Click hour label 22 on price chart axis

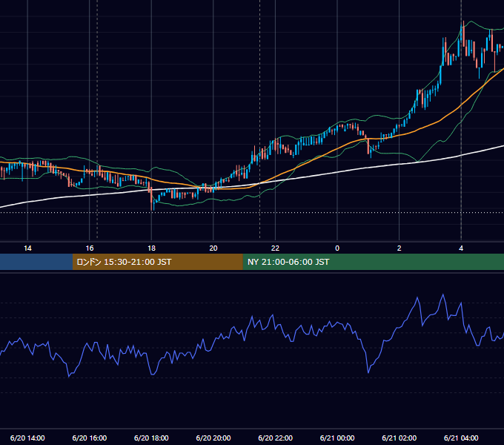coord(276,248)
